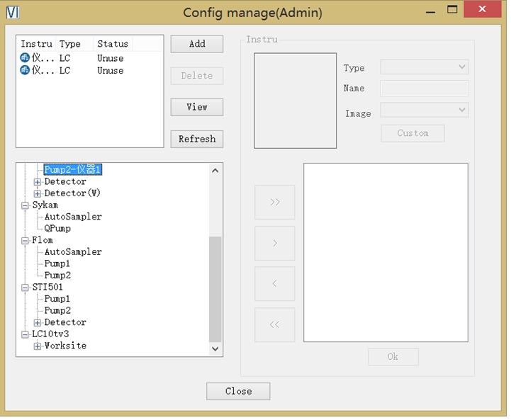Expand the Detector(W) tree node

[38, 193]
